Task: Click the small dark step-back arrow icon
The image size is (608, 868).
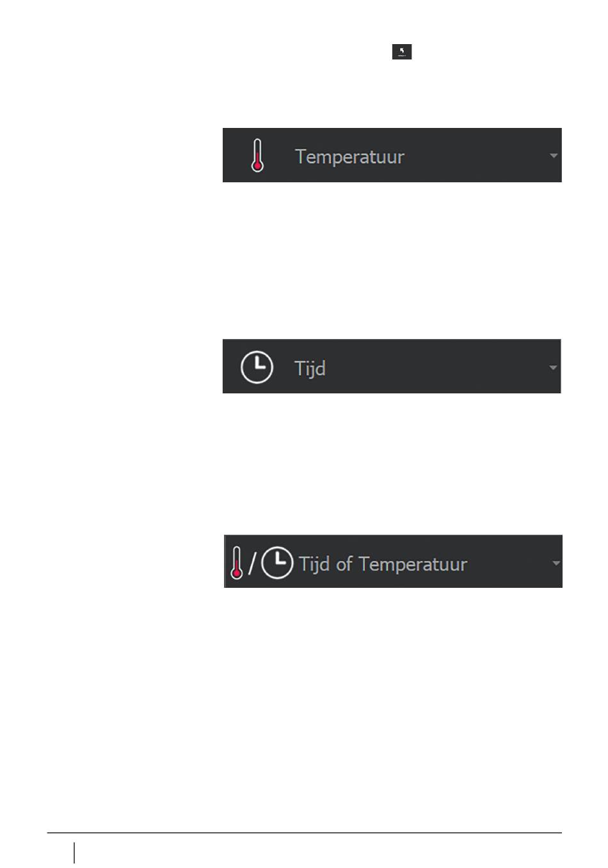Action: (x=402, y=52)
